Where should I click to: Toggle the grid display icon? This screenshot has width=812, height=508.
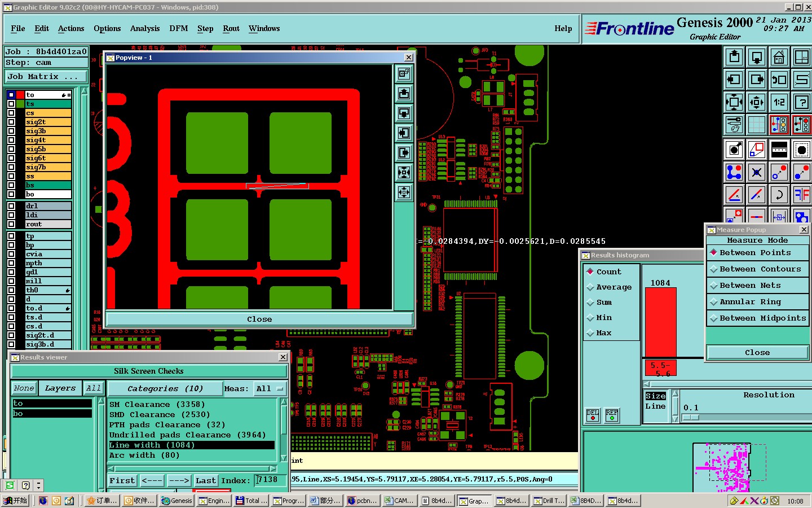pos(757,125)
